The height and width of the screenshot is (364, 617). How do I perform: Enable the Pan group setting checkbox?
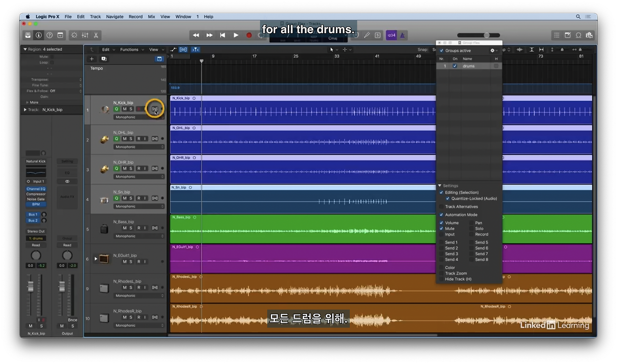(x=471, y=223)
